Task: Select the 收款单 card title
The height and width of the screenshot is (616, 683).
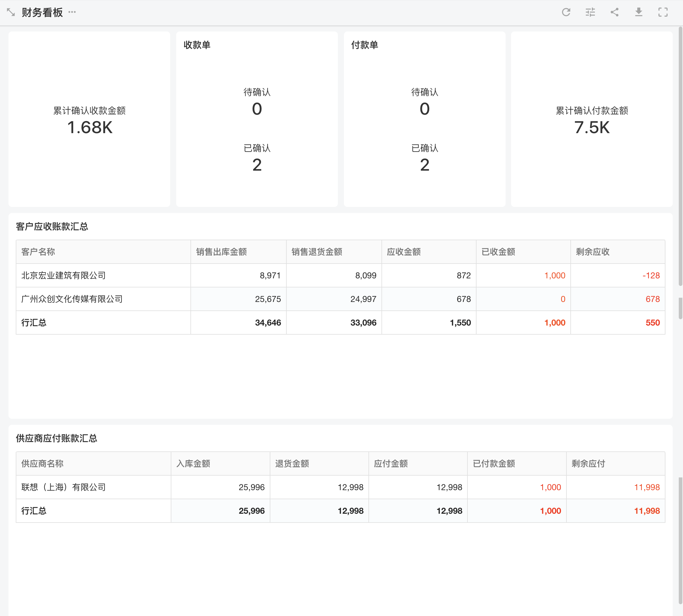Action: tap(197, 45)
